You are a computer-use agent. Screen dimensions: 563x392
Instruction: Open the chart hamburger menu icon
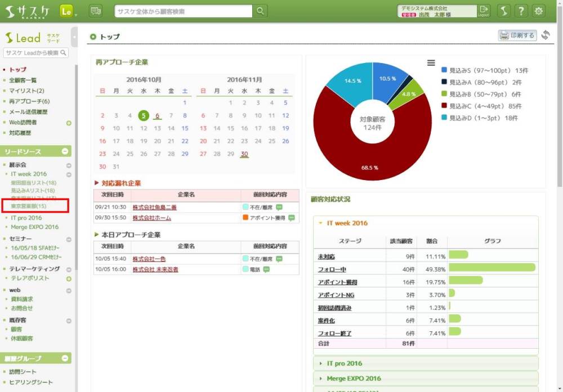(x=431, y=62)
